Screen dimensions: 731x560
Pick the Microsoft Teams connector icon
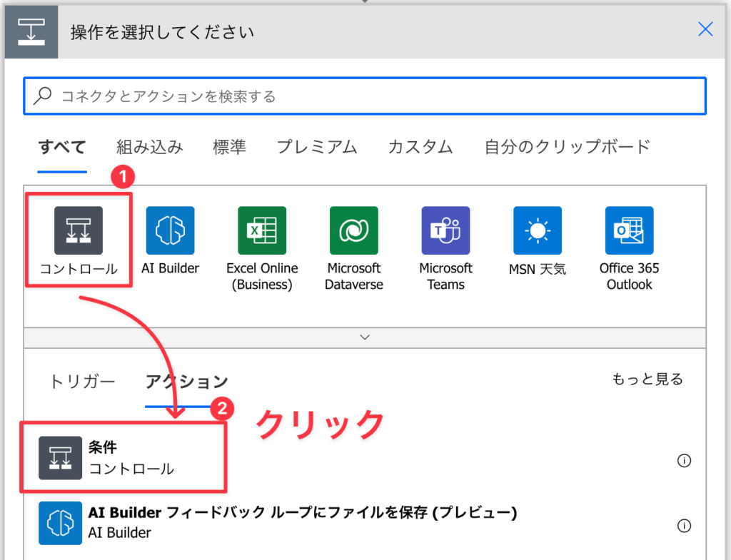coord(445,230)
